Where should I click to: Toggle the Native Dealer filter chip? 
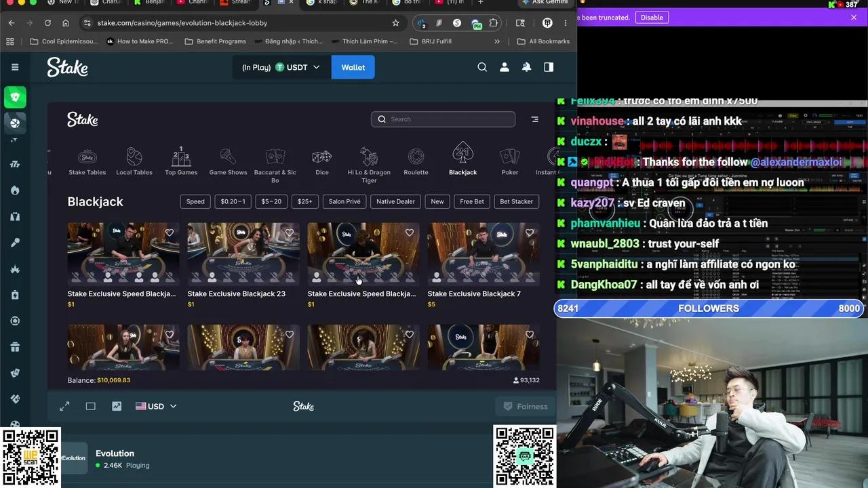395,201
